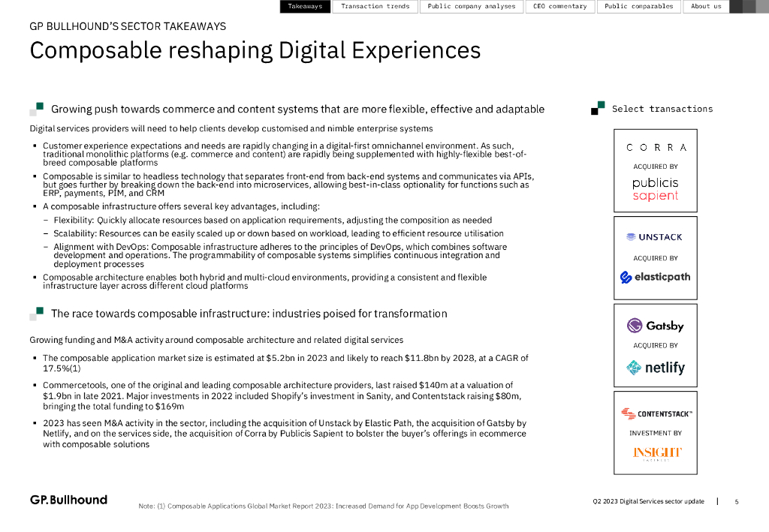
Task: Click the active Takeaways tab
Action: [x=305, y=7]
